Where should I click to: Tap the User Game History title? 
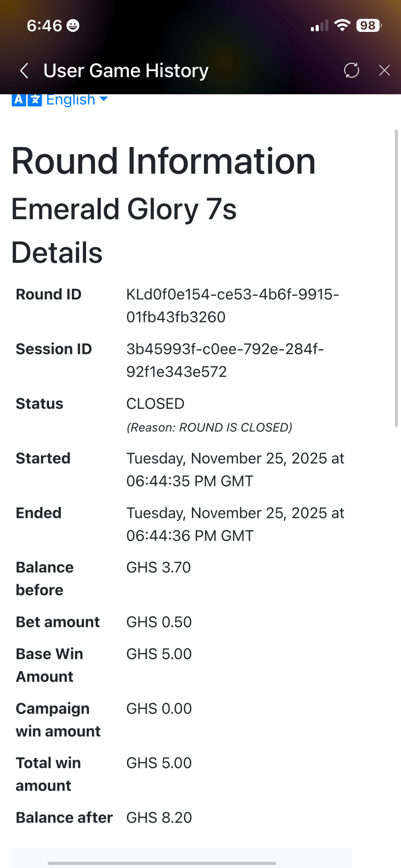tap(126, 71)
